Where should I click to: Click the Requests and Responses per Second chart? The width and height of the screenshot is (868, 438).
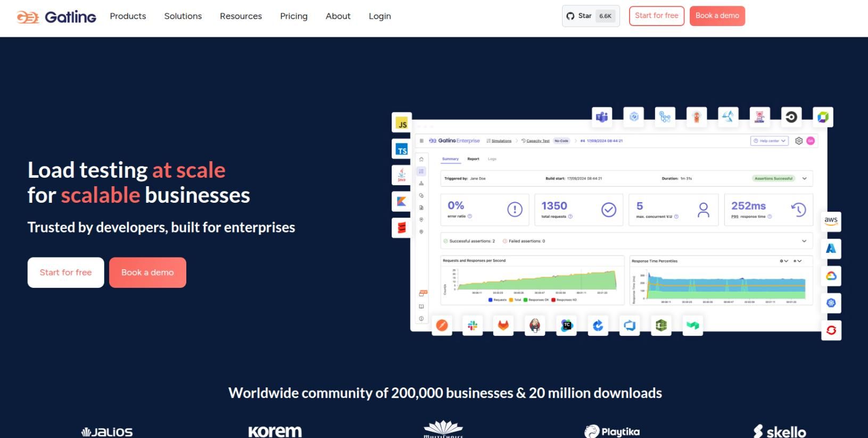click(x=533, y=280)
